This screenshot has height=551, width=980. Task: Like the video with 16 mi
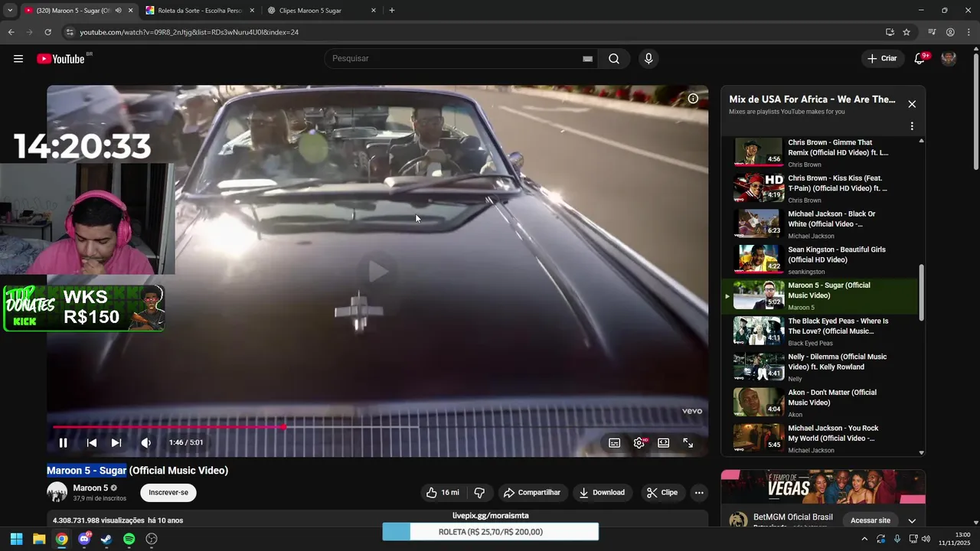click(x=443, y=493)
